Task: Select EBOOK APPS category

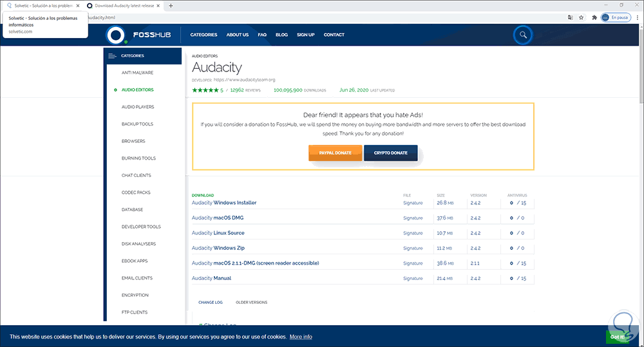Action: [x=135, y=261]
